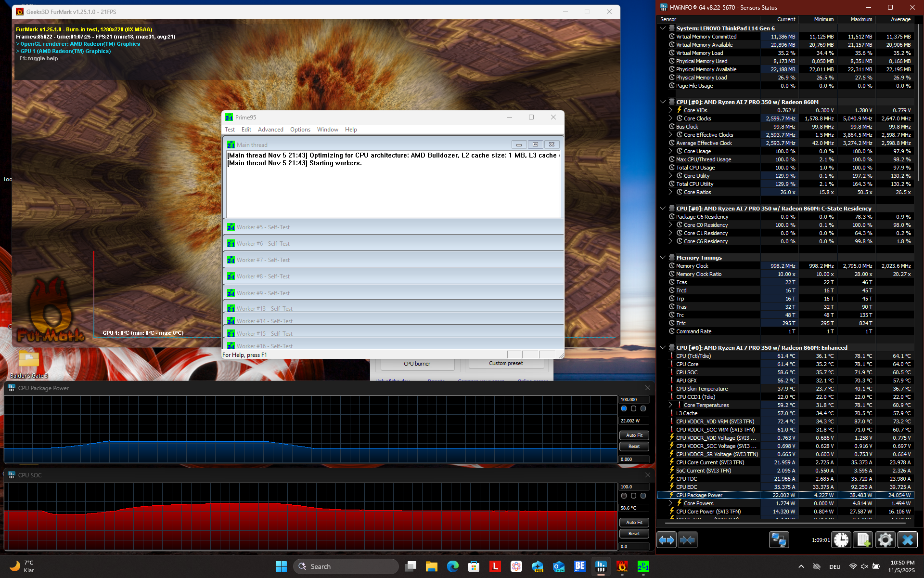Click the HWiNFO collapse columns arrows icon

(x=687, y=540)
